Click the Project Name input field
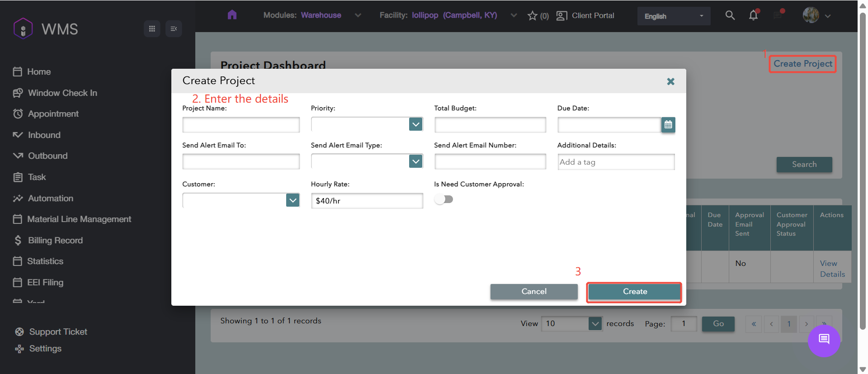 click(241, 125)
